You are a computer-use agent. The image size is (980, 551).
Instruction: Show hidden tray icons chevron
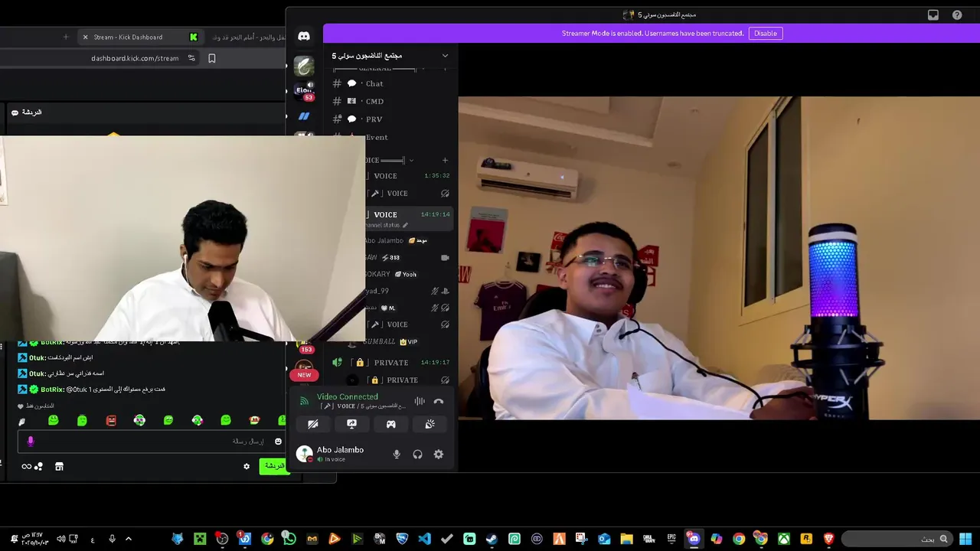(x=129, y=539)
